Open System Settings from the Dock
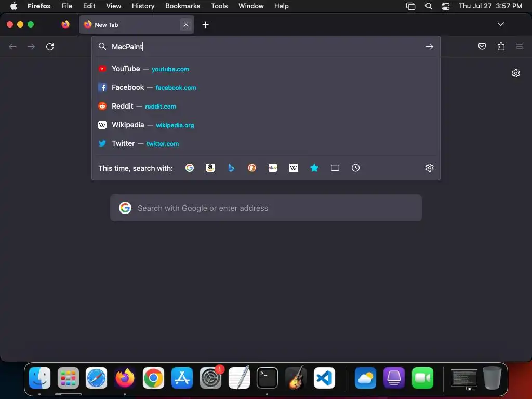 tap(210, 378)
